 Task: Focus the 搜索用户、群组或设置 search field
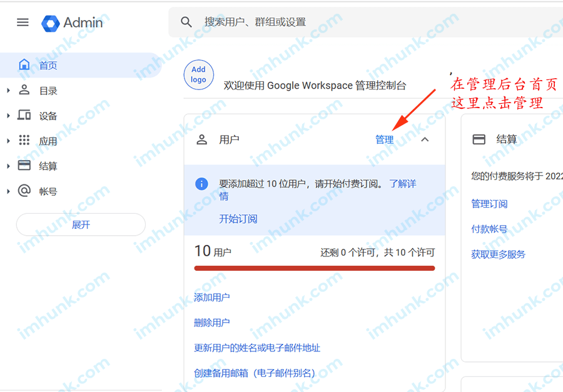[x=365, y=23]
